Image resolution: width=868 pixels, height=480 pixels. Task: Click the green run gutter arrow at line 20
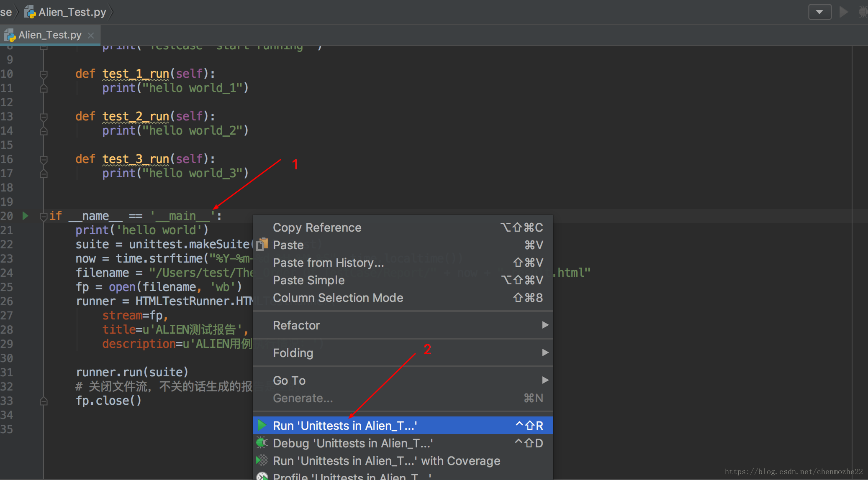tap(25, 216)
